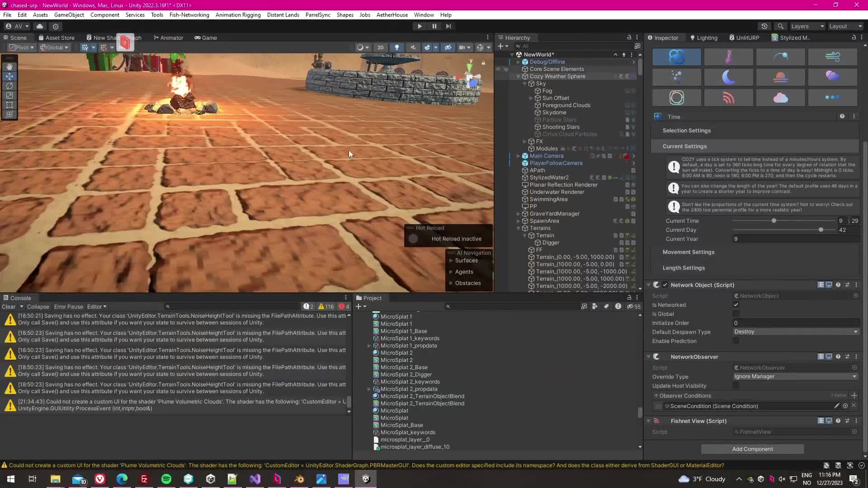Image resolution: width=868 pixels, height=488 pixels.
Task: Select the Rotate tool in the scene
Action: click(x=9, y=85)
